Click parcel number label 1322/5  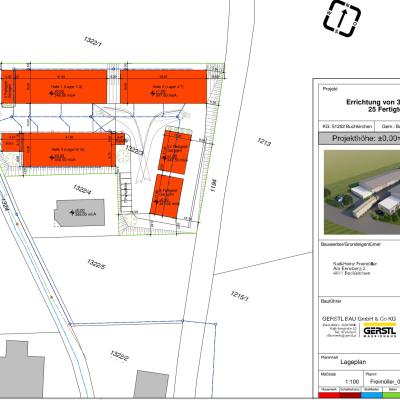(x=96, y=264)
